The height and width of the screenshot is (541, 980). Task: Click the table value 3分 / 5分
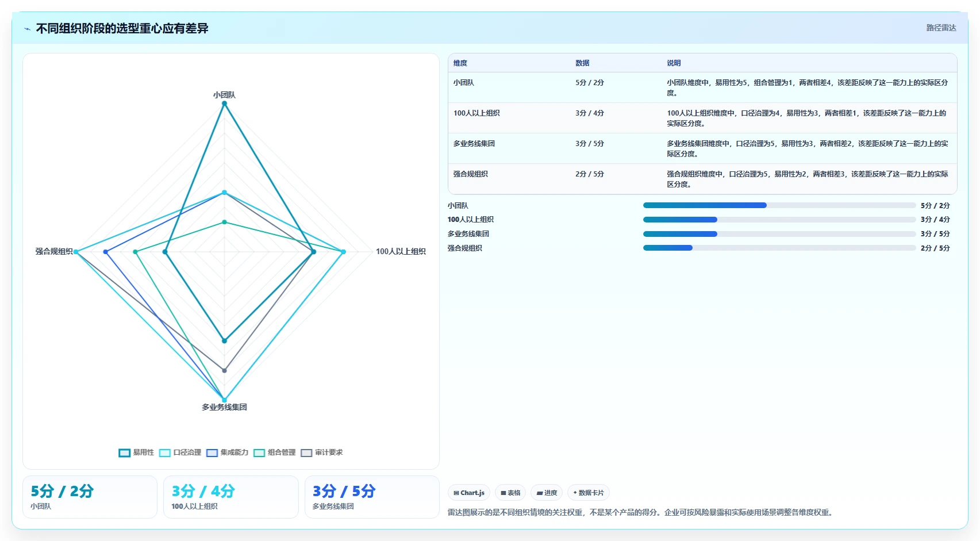pyautogui.click(x=590, y=144)
